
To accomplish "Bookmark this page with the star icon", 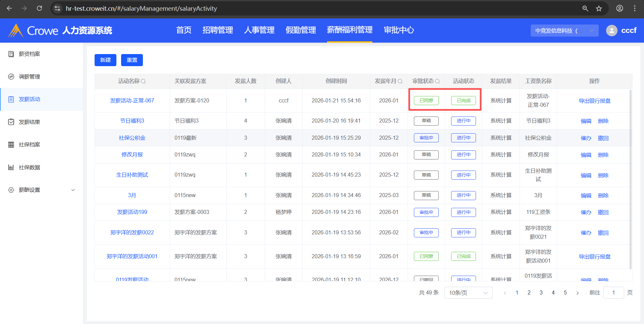I will pyautogui.click(x=599, y=8).
